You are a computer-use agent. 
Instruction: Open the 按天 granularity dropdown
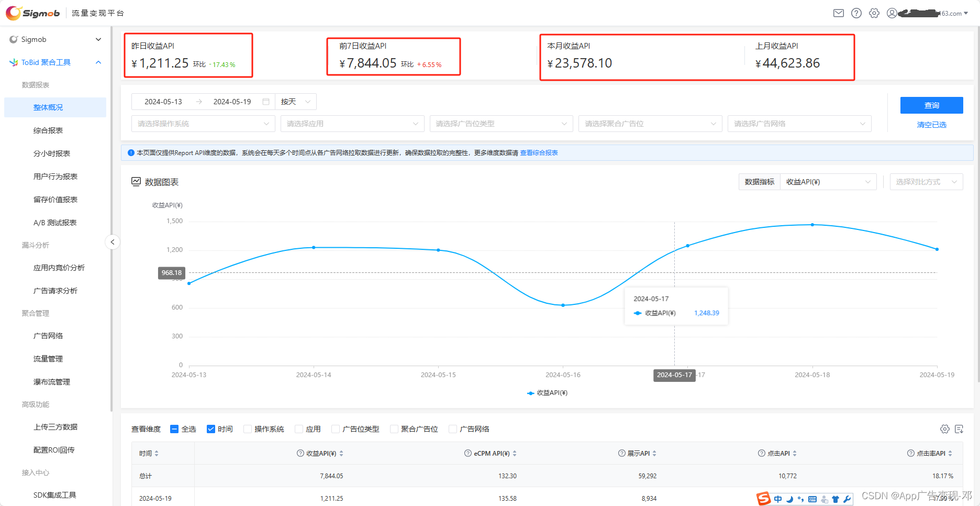[x=296, y=102]
